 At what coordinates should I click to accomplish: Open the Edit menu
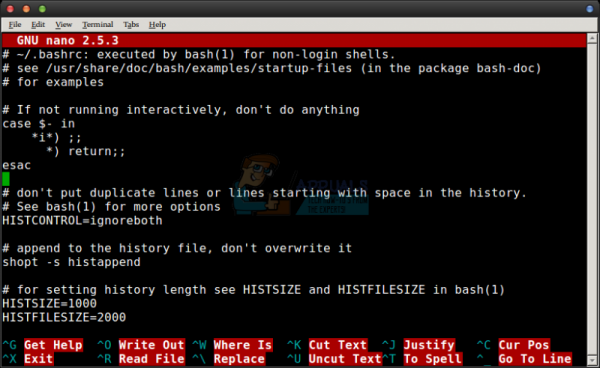38,24
